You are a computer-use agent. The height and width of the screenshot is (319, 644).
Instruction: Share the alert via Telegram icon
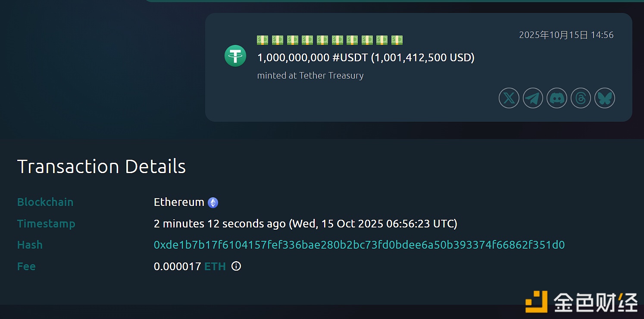tap(533, 98)
